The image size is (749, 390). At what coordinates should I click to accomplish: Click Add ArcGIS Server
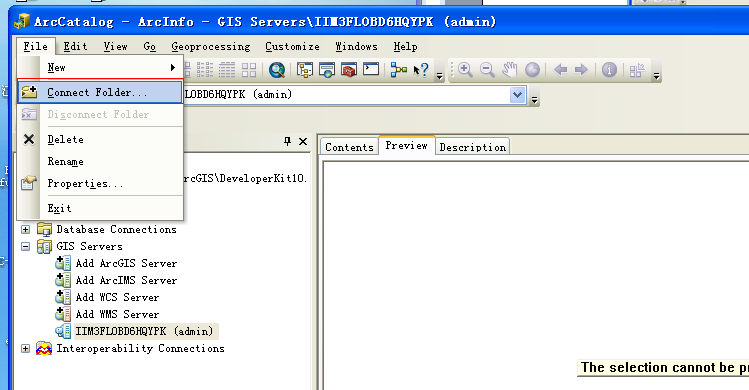(x=126, y=263)
